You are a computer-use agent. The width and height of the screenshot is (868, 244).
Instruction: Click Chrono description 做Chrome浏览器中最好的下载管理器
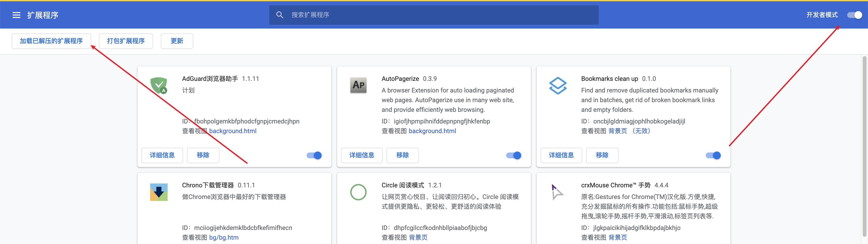(x=234, y=197)
